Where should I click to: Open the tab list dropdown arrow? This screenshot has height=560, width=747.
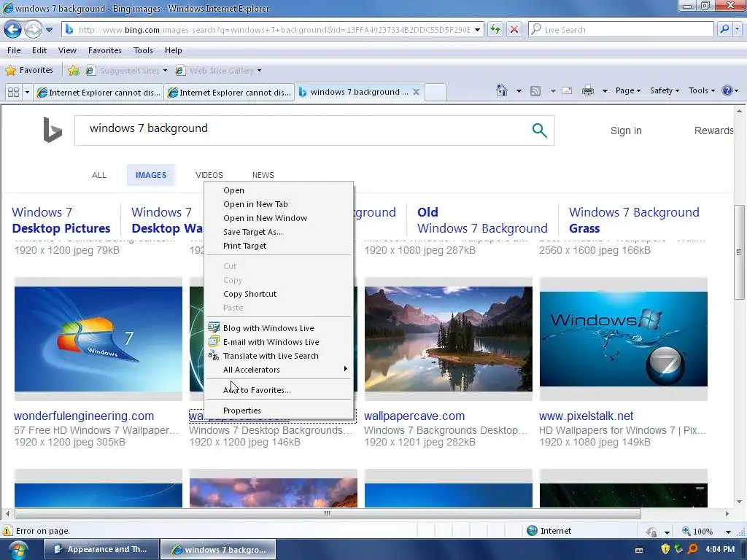click(27, 92)
